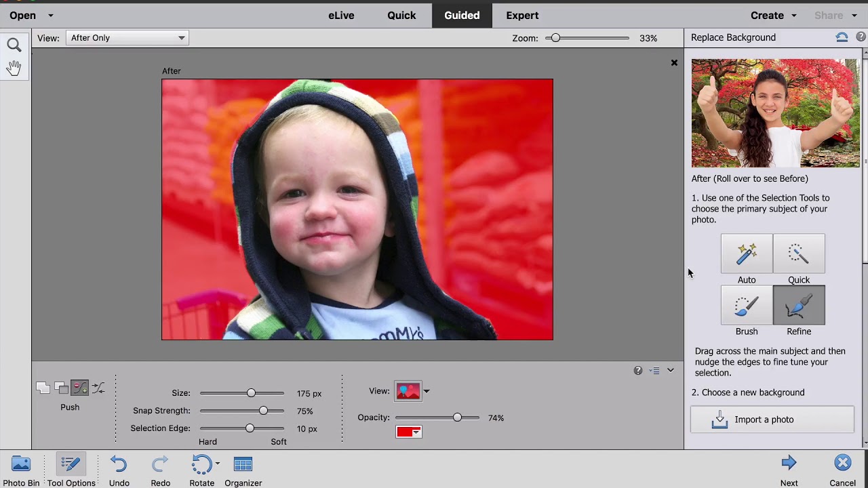Image resolution: width=868 pixels, height=488 pixels.
Task: Choose the Auto selection tool
Action: [747, 253]
